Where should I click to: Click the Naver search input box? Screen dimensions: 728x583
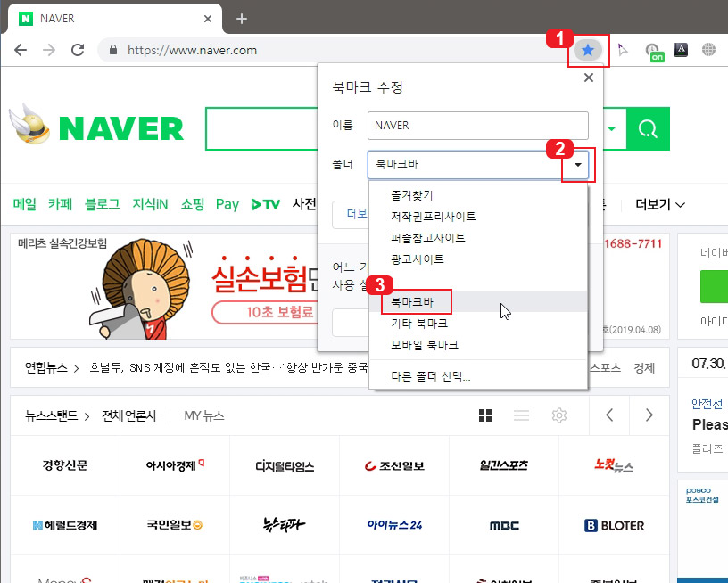261,128
